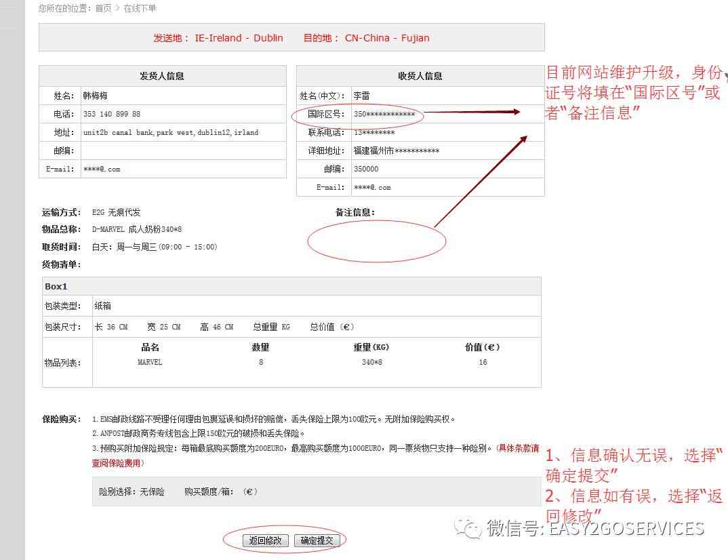Click the MARVEL item name in 物品列表

click(x=150, y=362)
